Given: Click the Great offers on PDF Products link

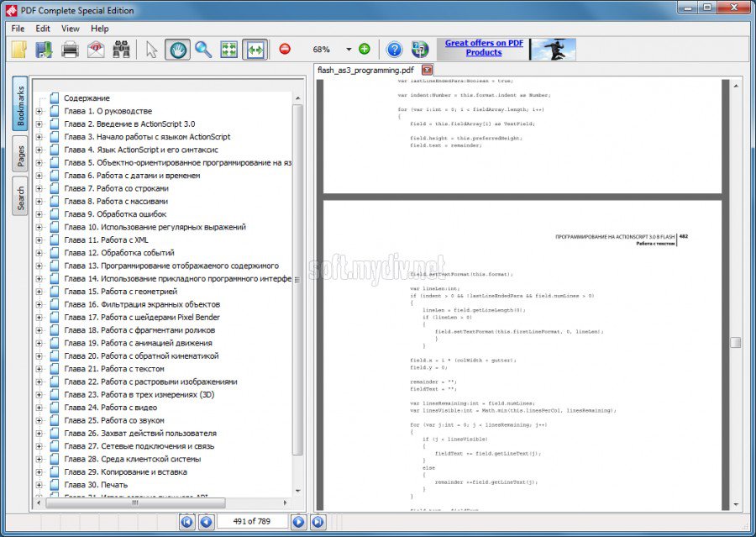Looking at the screenshot, I should (x=483, y=48).
